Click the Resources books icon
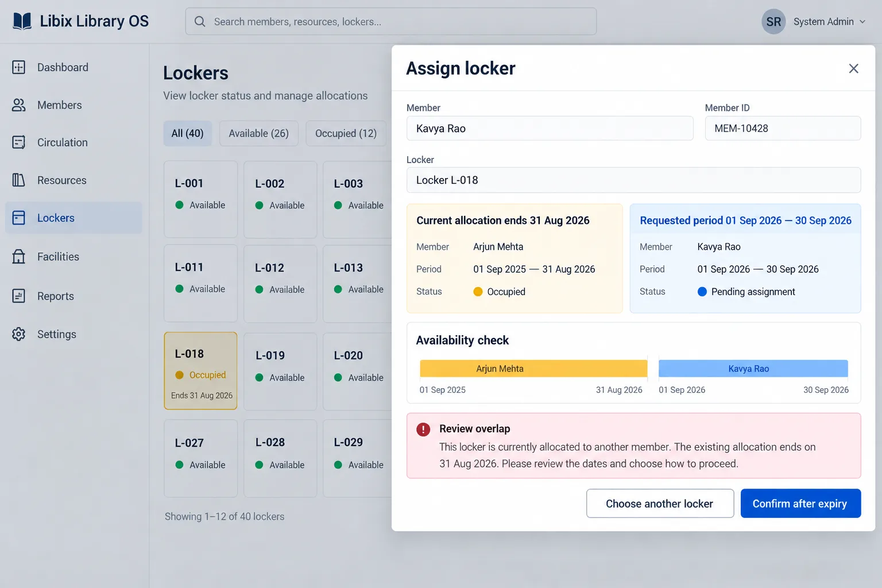This screenshot has height=588, width=882. pos(19,180)
